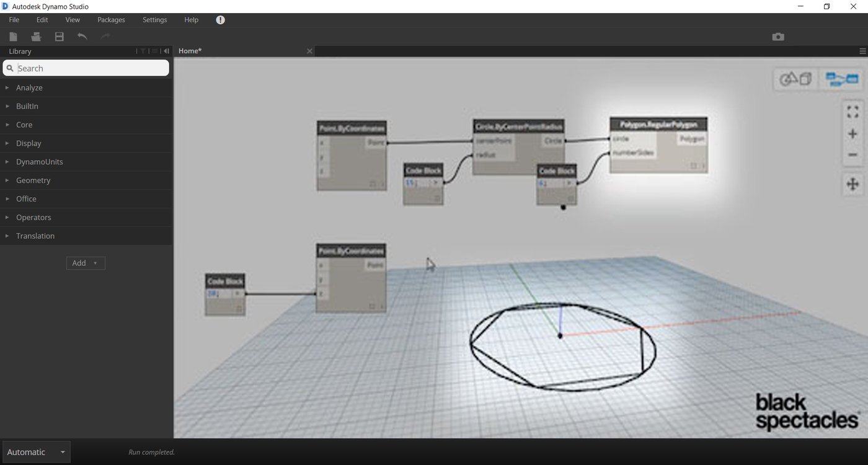This screenshot has width=868, height=465.
Task: Select the Home* workspace tab
Action: point(190,51)
